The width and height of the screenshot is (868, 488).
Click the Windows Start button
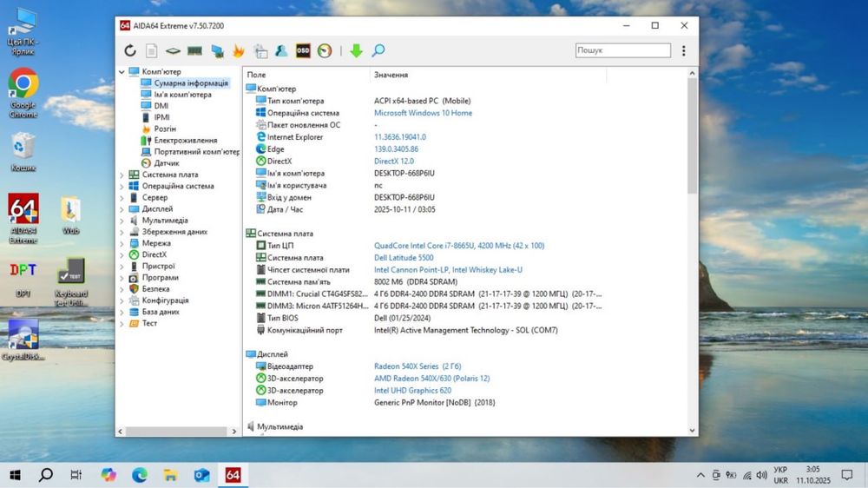pos(15,475)
